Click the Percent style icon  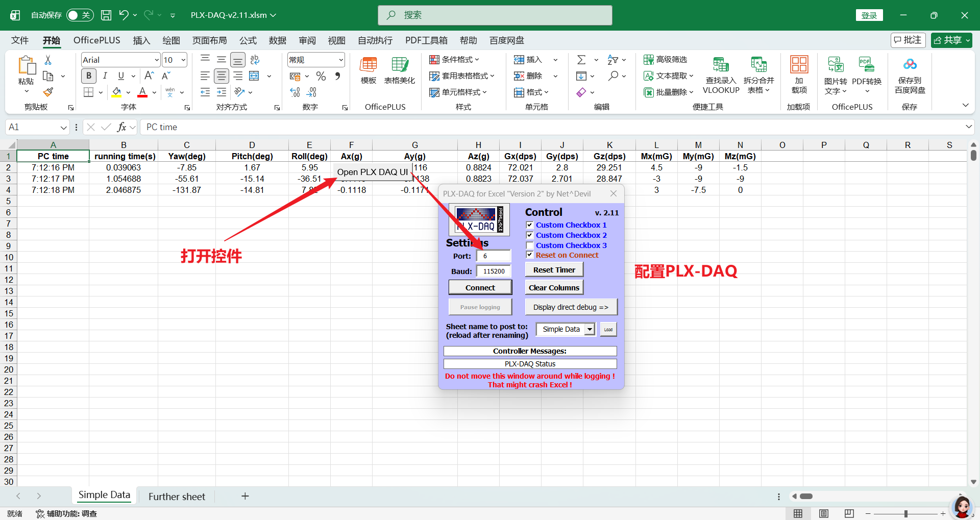[321, 76]
